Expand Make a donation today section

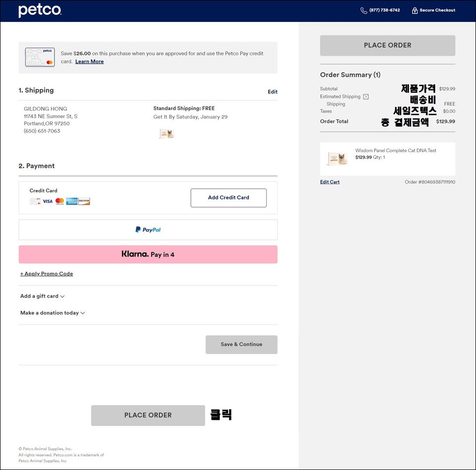click(52, 313)
